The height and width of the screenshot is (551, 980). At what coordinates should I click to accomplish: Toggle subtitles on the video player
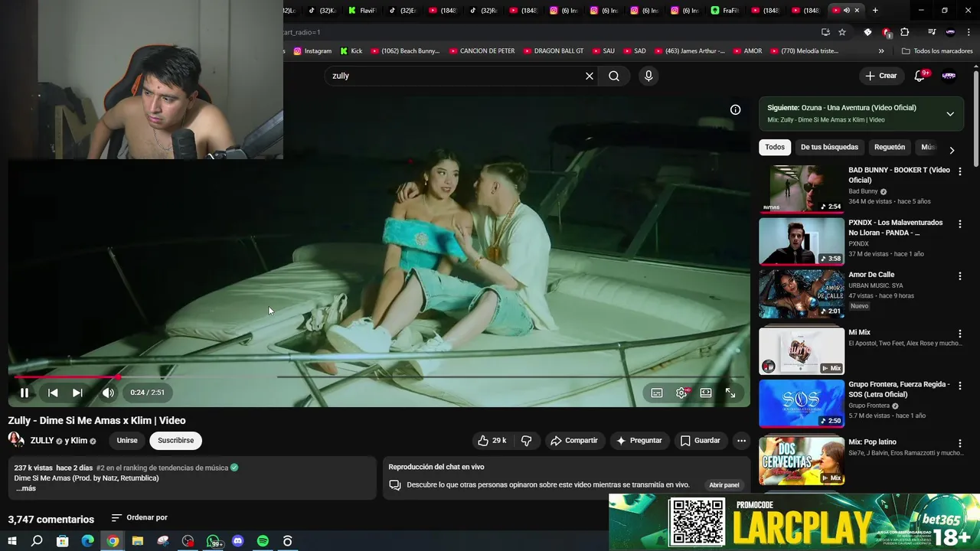657,393
